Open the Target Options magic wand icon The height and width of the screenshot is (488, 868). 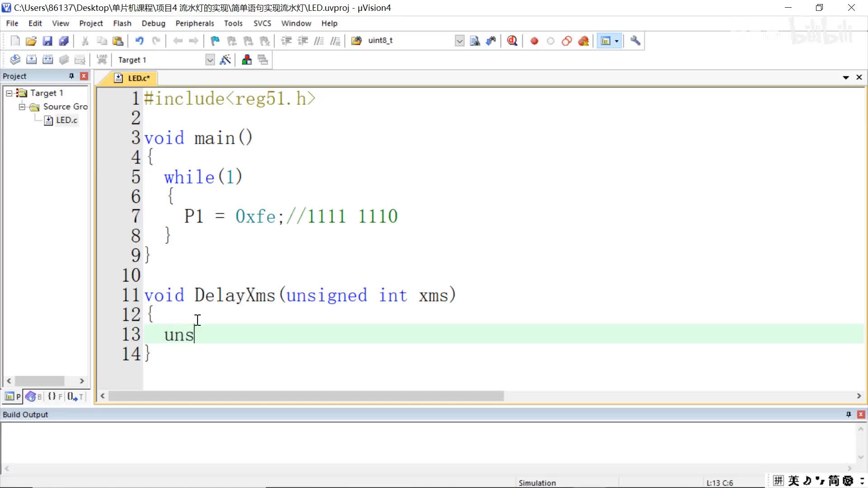225,60
